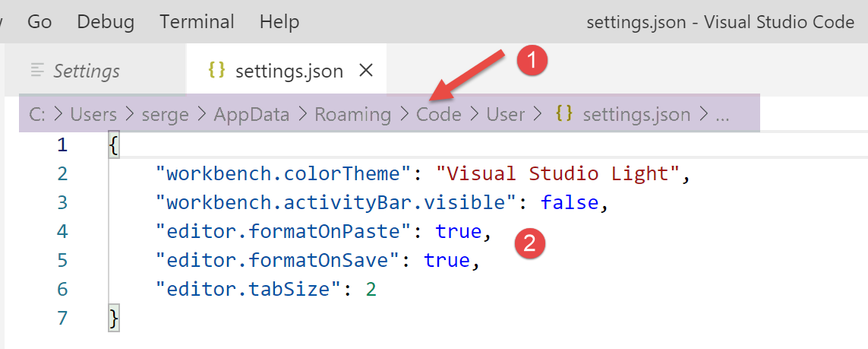Expand the C: drive breadcrumb
868x349 pixels.
coord(36,115)
